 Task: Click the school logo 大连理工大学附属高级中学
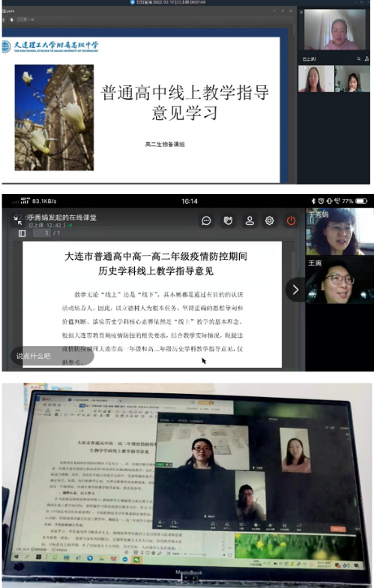click(50, 46)
